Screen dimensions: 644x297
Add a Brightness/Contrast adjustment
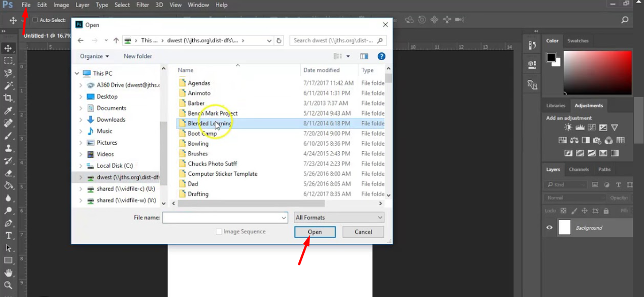click(x=568, y=128)
